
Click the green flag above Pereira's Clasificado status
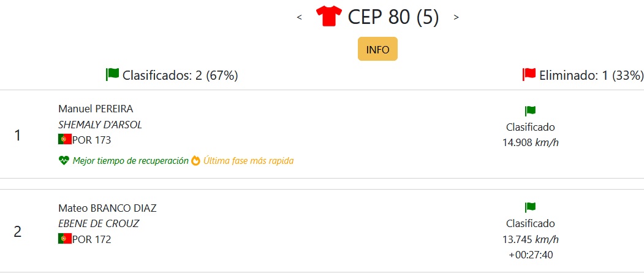coord(530,111)
